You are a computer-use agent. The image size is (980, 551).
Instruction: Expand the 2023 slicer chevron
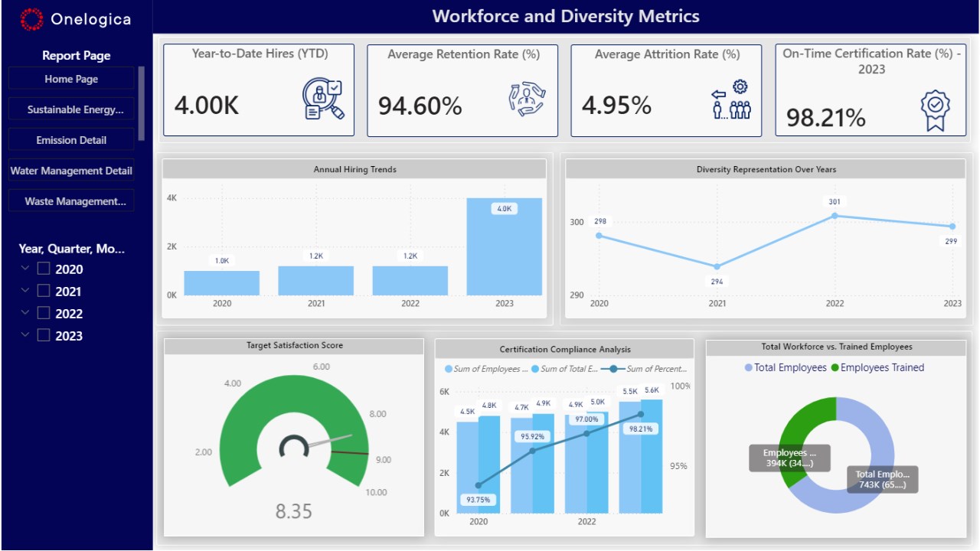point(25,334)
